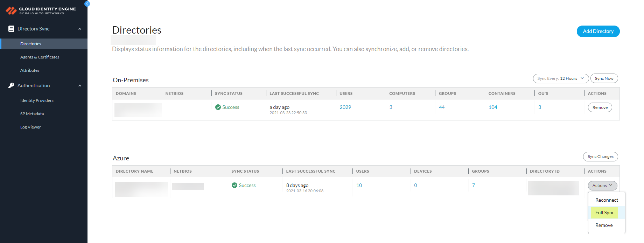Collapse the sidebar with the blue arrow
Image resolution: width=644 pixels, height=243 pixels.
(x=87, y=4)
